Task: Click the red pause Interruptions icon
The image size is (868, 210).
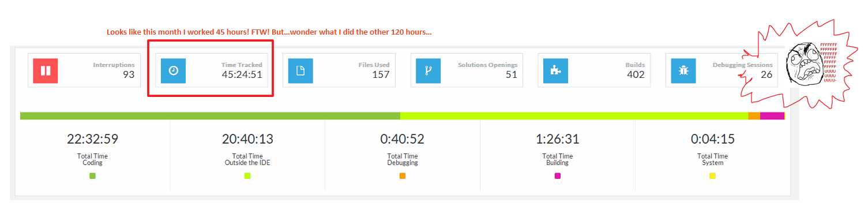Action: 46,70
